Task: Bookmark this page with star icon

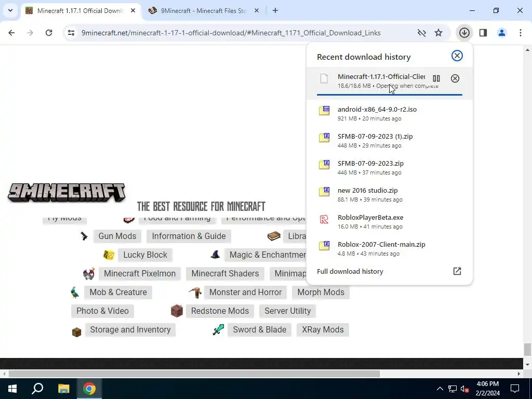Action: pyautogui.click(x=438, y=33)
